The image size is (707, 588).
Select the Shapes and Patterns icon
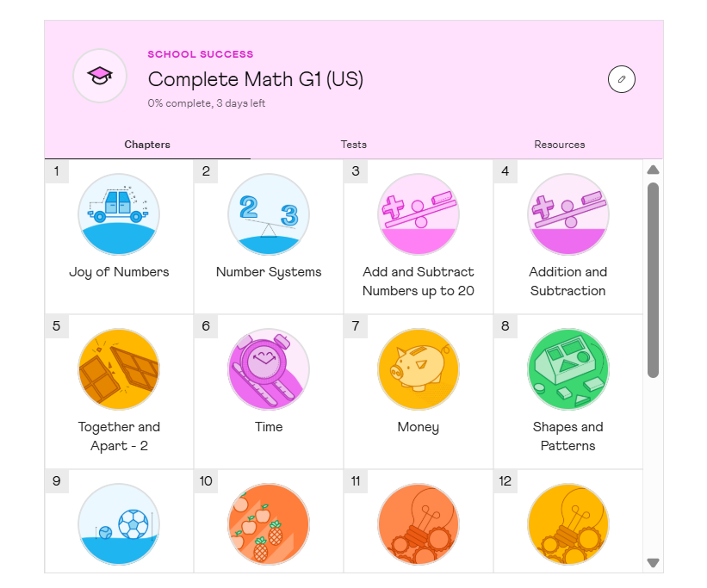click(568, 369)
